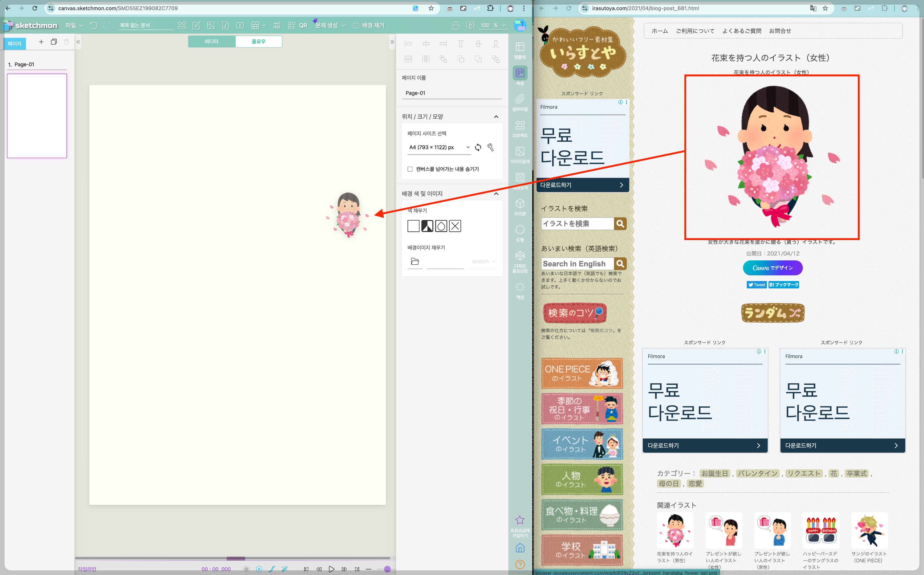
Task: Add a new page with plus icon
Action: (41, 42)
